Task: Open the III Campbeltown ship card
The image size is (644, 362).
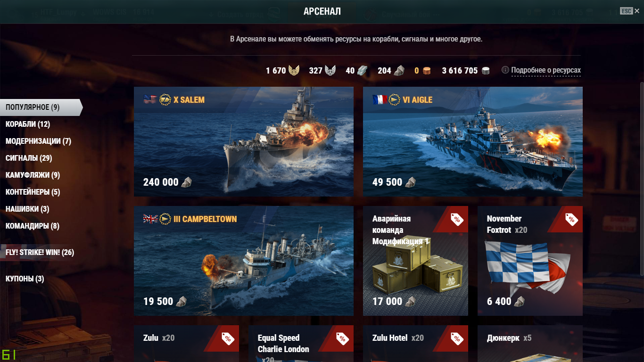Action: click(244, 261)
